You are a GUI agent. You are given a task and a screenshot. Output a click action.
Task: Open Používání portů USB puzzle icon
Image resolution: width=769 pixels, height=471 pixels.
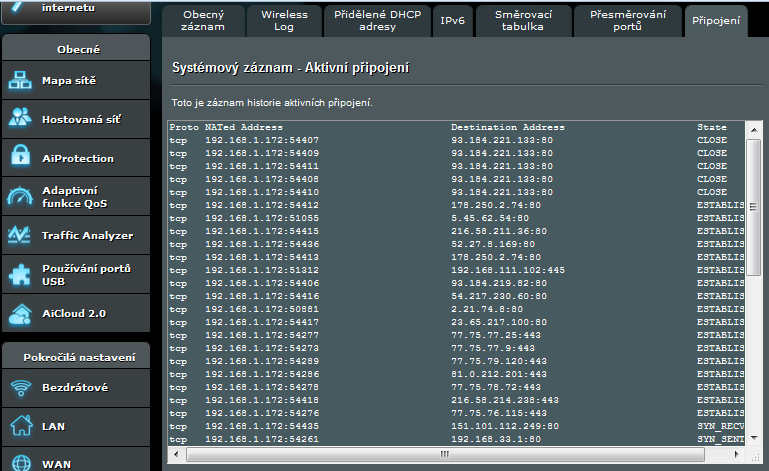click(21, 274)
